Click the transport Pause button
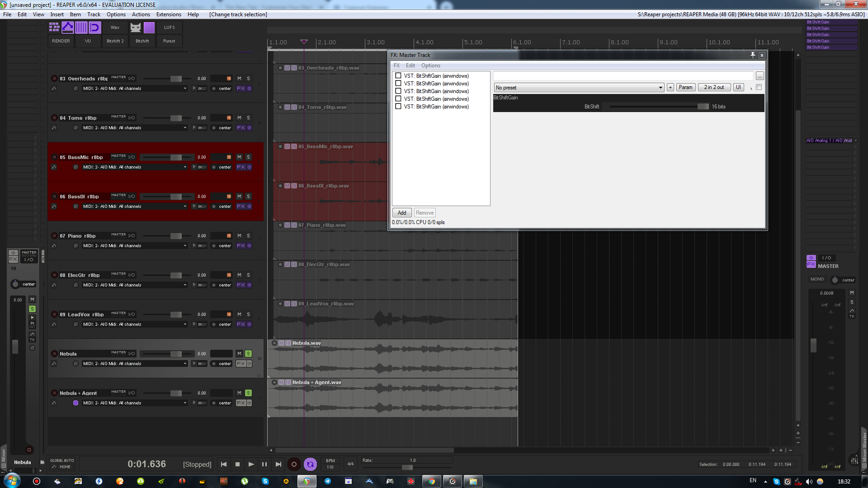The image size is (868, 488). tap(264, 464)
